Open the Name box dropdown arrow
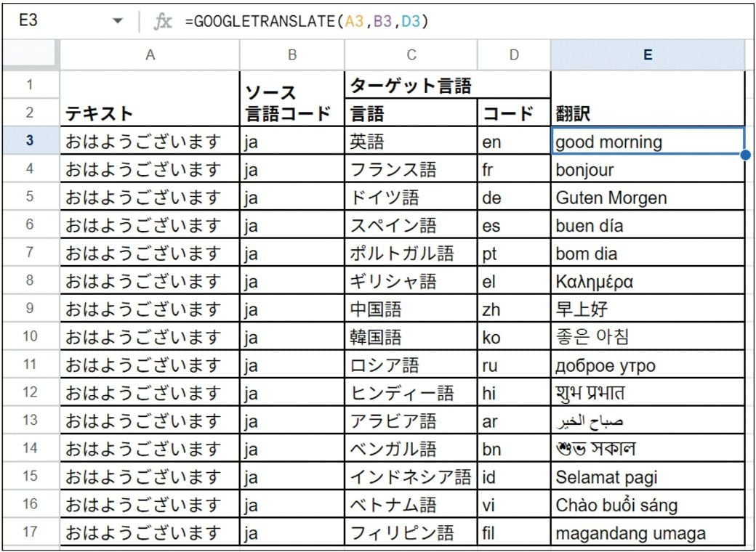The image size is (756, 552). click(x=118, y=21)
